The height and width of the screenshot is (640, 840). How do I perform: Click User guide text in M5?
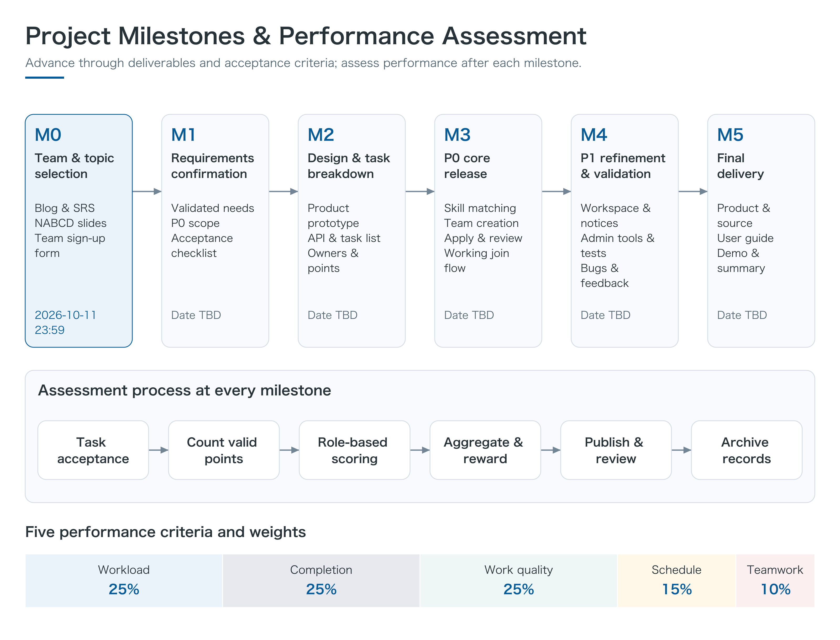745,238
